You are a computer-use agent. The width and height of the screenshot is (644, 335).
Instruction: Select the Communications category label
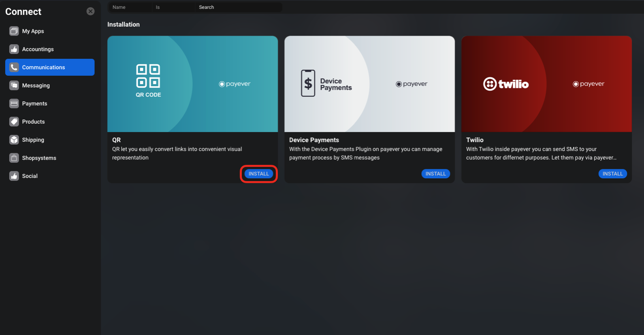(43, 67)
